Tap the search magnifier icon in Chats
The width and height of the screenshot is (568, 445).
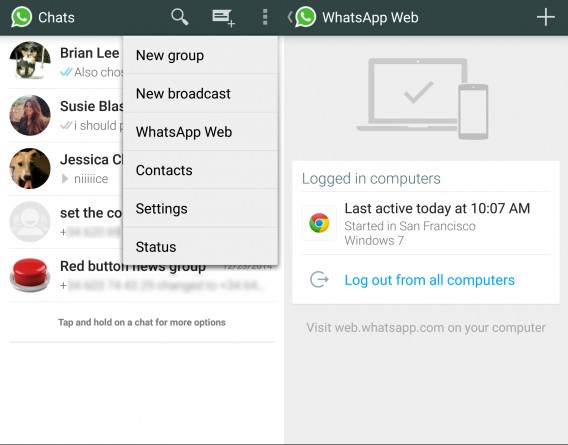180,17
